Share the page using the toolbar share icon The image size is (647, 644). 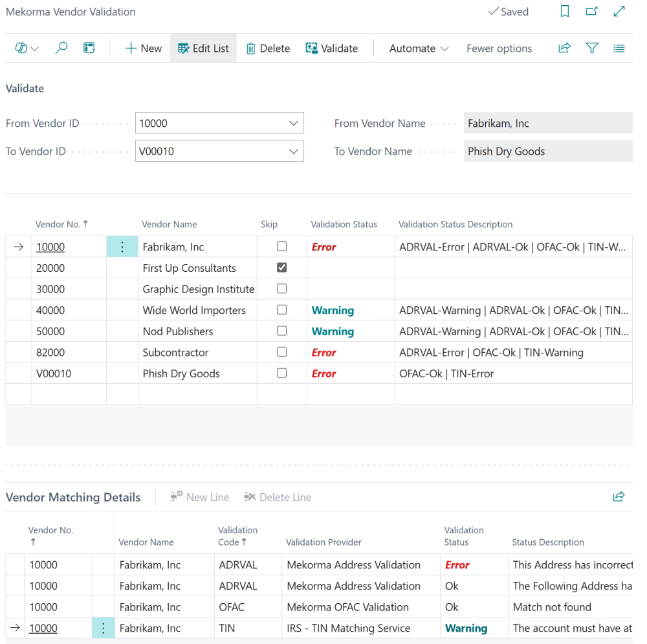tap(564, 48)
